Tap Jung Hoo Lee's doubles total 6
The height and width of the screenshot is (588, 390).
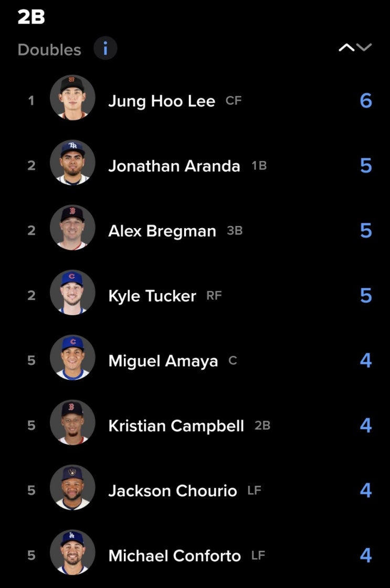click(366, 101)
